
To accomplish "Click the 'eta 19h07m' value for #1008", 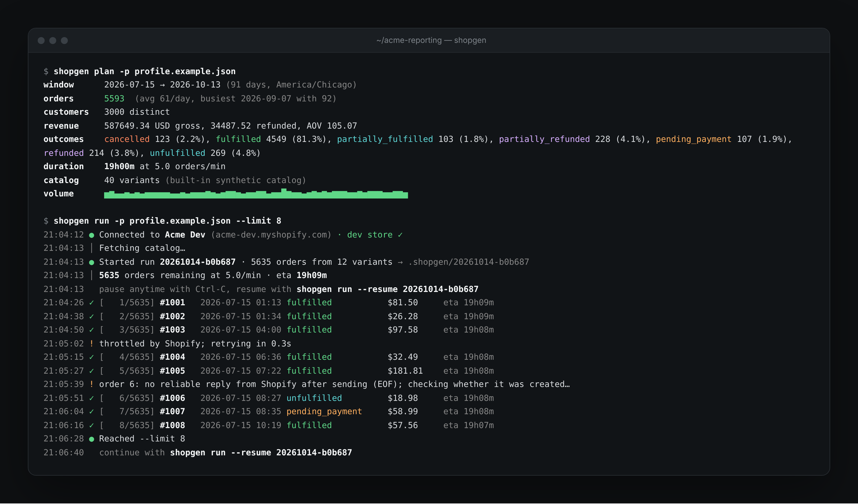I will tap(468, 425).
